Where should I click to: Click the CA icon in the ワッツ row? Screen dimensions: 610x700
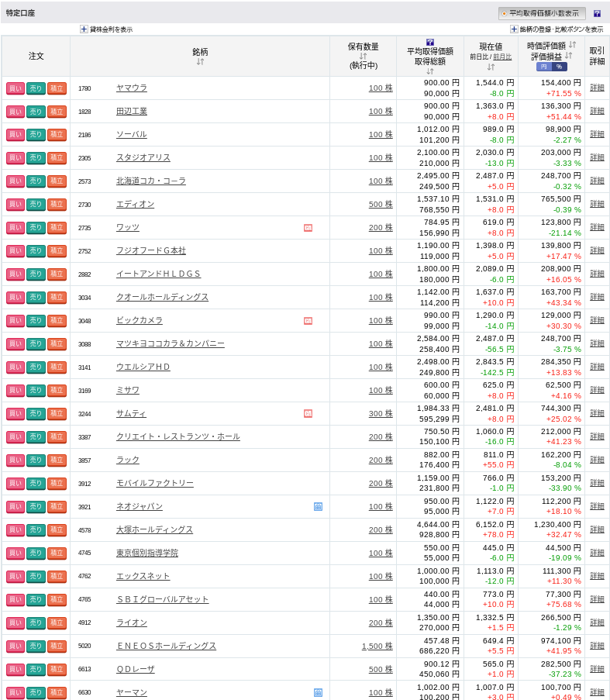308,228
